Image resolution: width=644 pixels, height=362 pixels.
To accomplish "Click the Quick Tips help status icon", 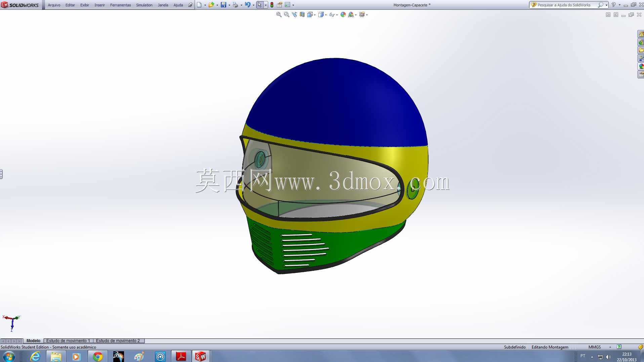I will 619,347.
